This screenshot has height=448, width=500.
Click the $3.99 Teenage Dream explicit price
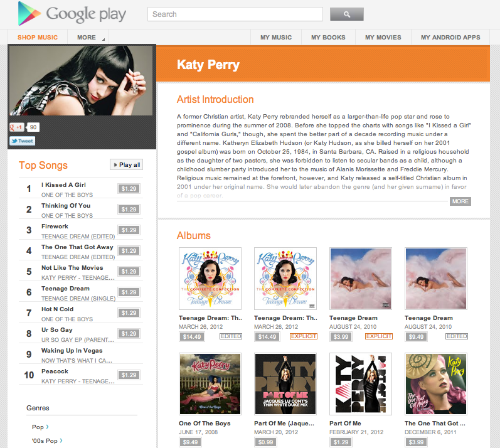tap(341, 337)
